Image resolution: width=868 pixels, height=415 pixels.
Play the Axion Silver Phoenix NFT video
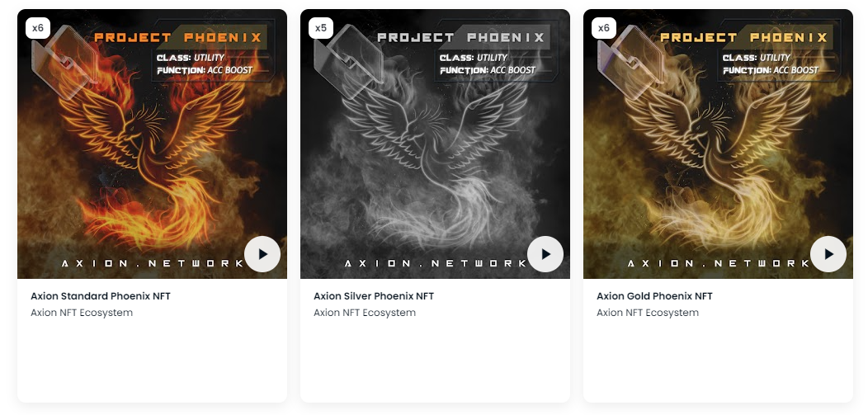tap(545, 254)
